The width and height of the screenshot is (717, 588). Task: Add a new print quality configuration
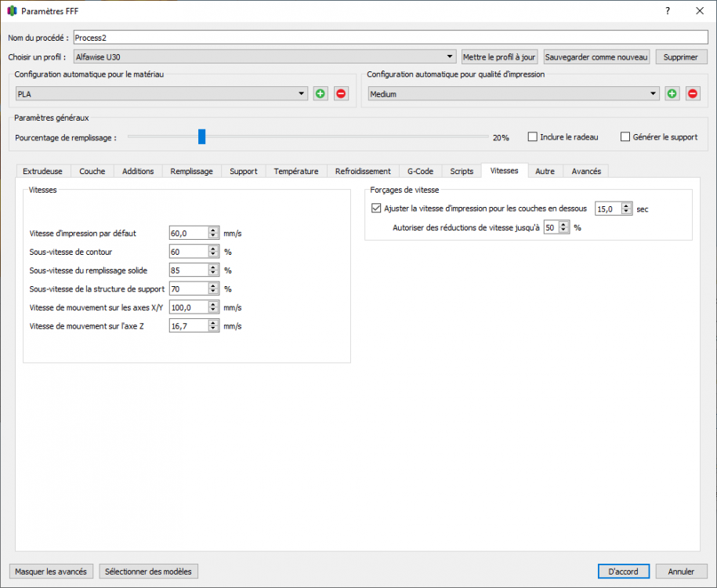(x=672, y=94)
